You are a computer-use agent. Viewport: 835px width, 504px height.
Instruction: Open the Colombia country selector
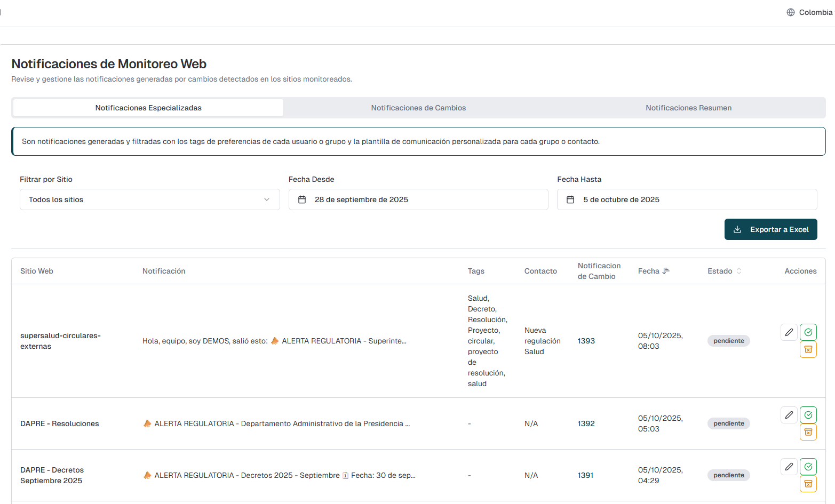point(809,12)
